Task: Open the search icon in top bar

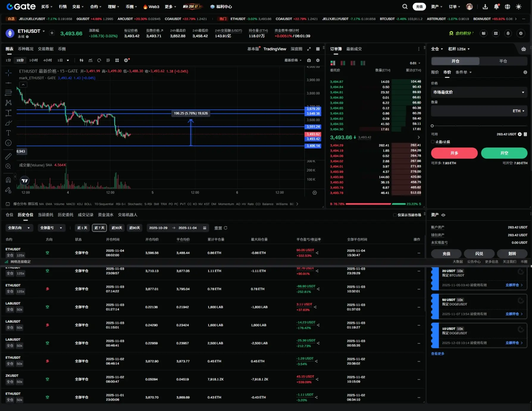Action: (405, 7)
